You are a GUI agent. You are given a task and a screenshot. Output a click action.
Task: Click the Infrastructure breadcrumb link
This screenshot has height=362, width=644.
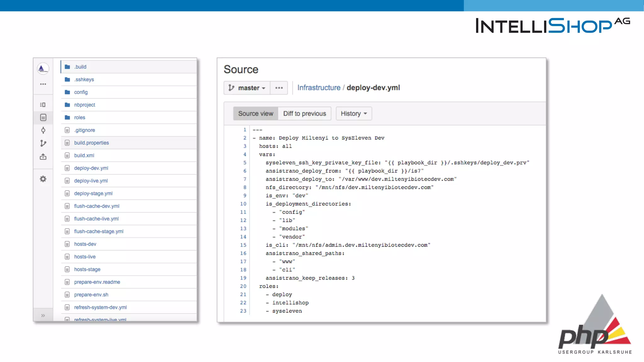[x=319, y=88]
